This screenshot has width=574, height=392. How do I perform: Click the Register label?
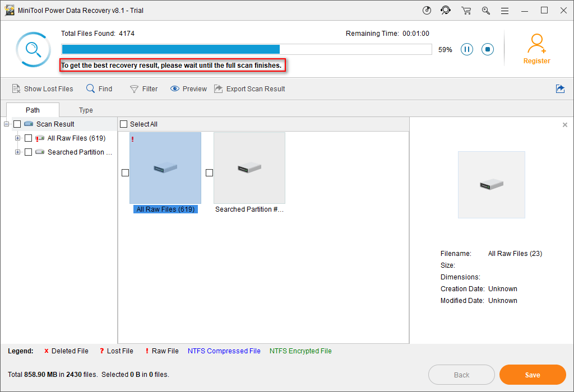point(536,61)
